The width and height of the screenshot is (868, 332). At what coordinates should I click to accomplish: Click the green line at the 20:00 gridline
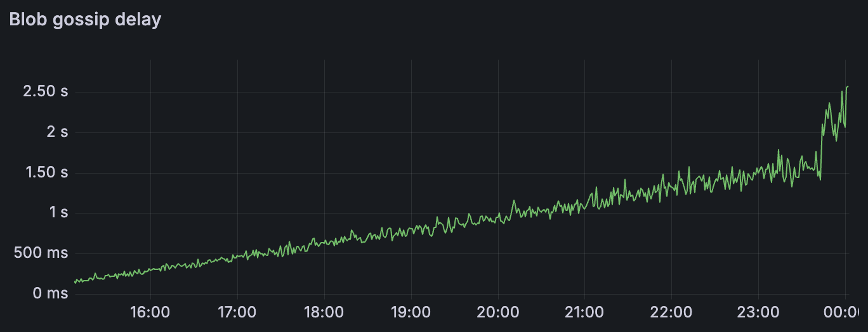pos(498,219)
